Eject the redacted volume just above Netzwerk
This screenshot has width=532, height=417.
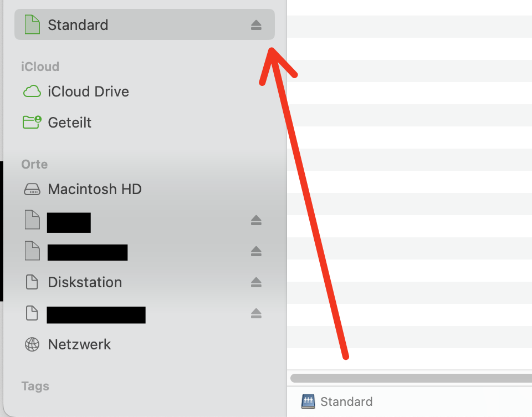coord(256,313)
